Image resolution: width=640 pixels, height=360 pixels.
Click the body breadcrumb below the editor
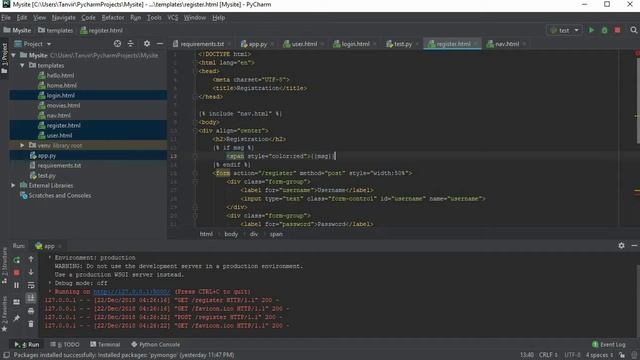[x=231, y=234]
